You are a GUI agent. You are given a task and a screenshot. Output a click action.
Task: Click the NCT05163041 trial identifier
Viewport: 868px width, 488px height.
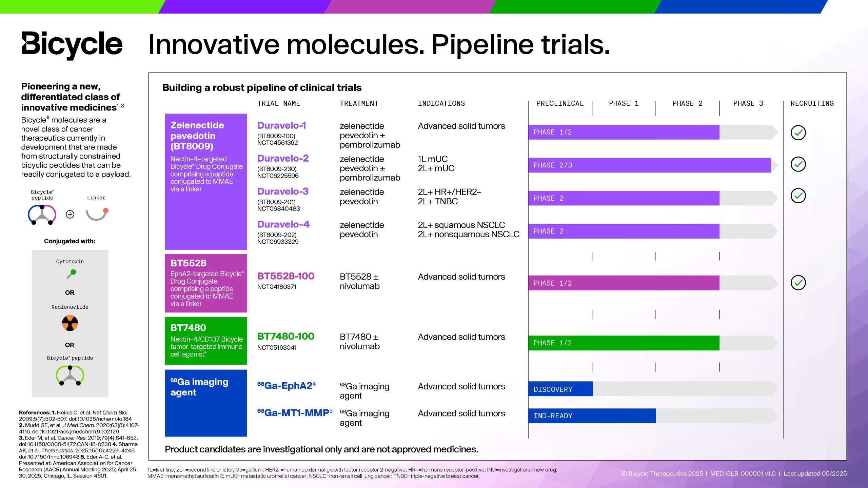click(x=277, y=348)
